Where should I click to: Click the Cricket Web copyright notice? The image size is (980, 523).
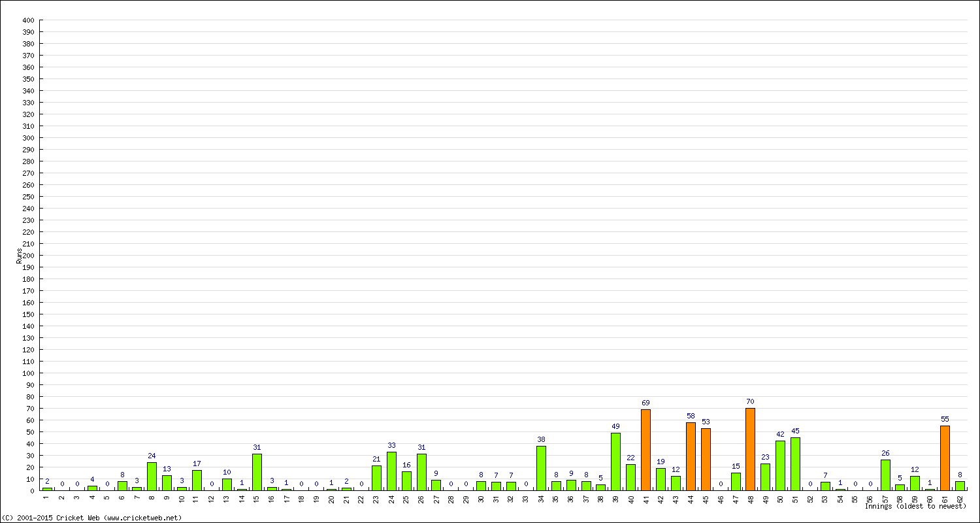pos(92,518)
